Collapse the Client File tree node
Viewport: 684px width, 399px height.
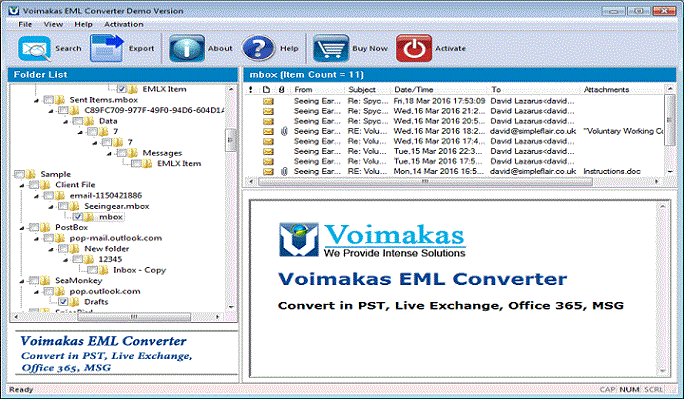click(22, 186)
